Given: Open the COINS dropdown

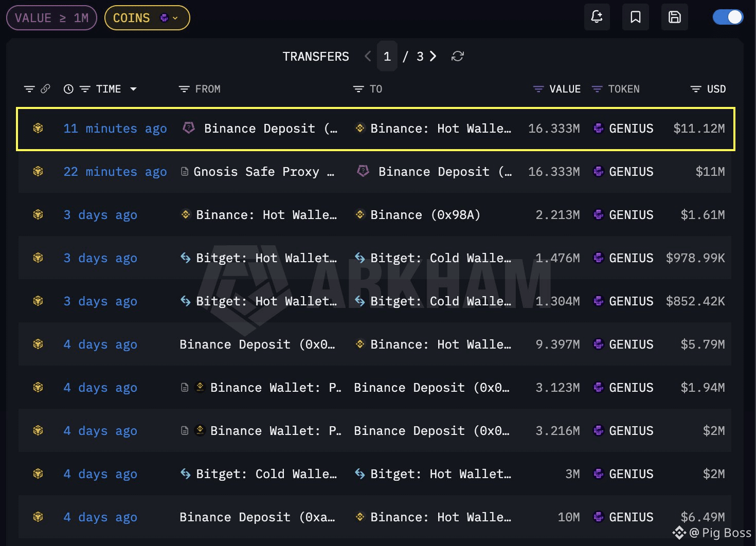Looking at the screenshot, I should 147,18.
